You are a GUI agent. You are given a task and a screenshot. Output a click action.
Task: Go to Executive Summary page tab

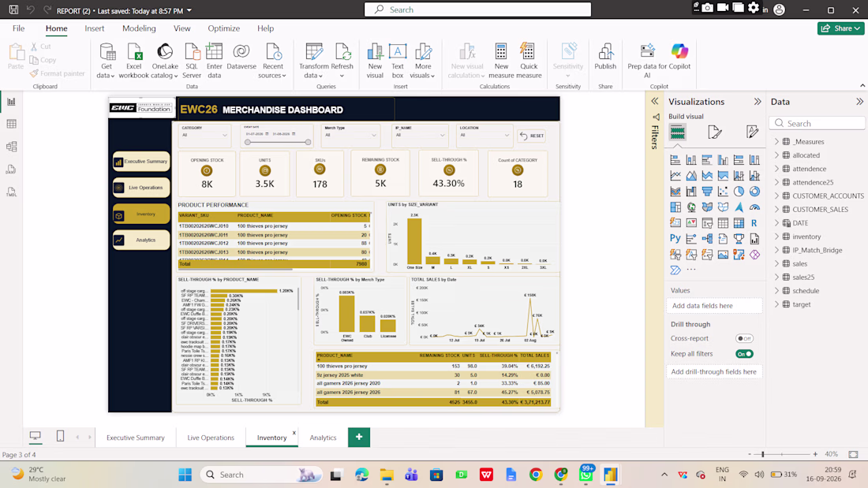(x=136, y=437)
